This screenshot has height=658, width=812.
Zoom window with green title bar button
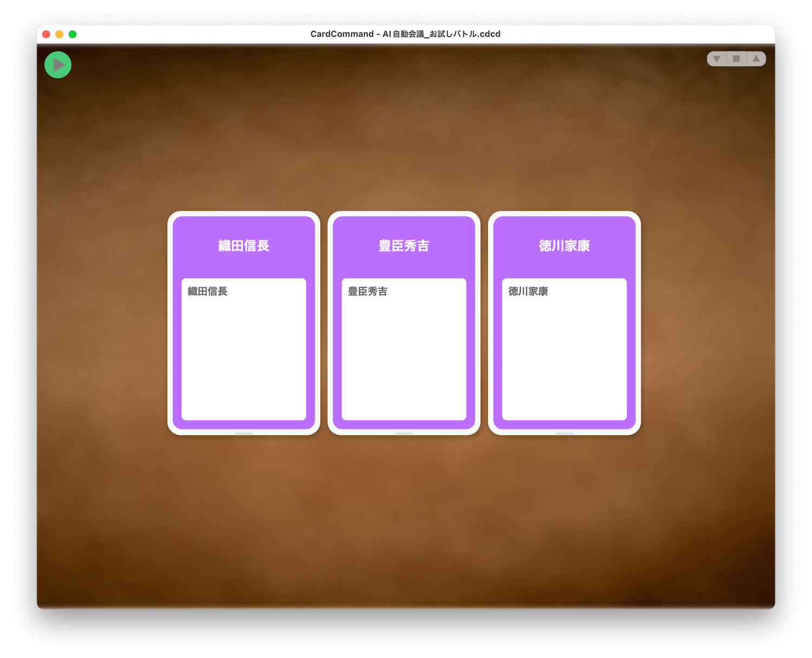coord(73,34)
